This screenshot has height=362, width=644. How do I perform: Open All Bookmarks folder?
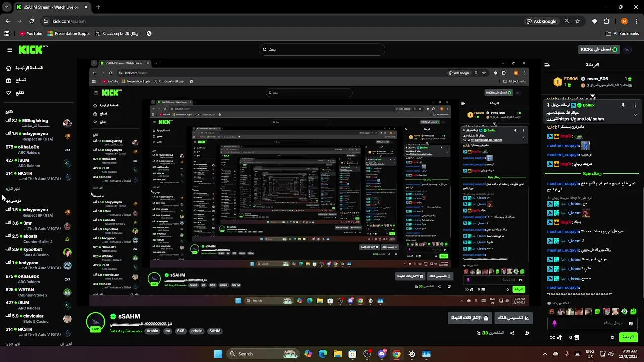pyautogui.click(x=622, y=34)
